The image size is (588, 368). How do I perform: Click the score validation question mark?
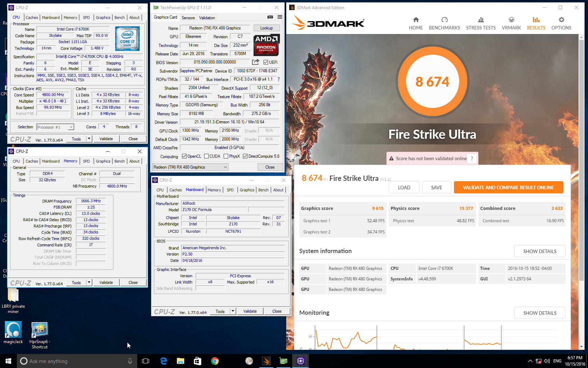tap(472, 158)
